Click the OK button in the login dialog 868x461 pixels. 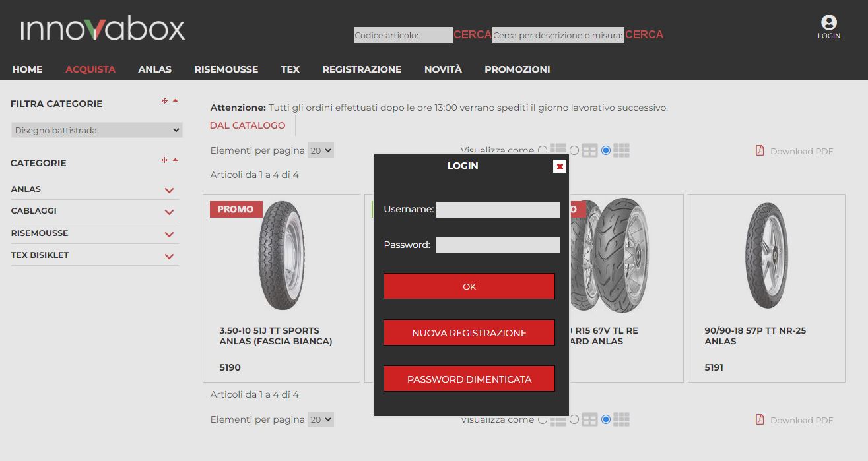coord(469,286)
